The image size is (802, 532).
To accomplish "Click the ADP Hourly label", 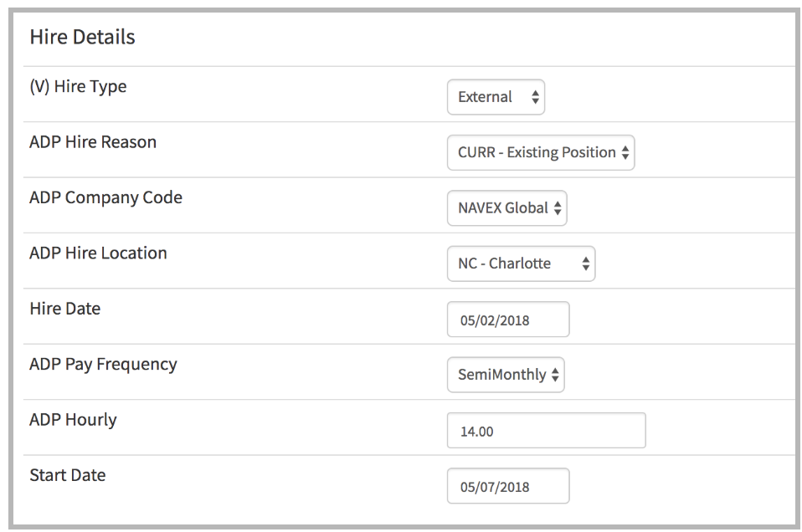I will 72,419.
